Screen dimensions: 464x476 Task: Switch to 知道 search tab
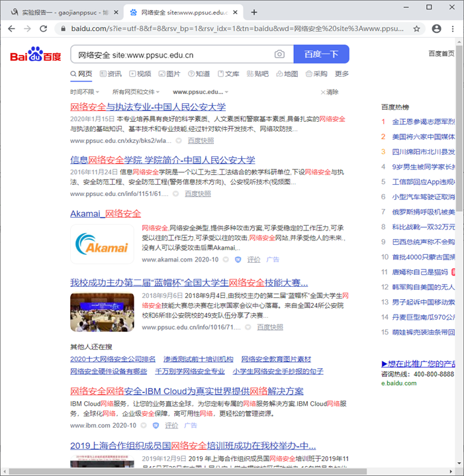pyautogui.click(x=199, y=73)
